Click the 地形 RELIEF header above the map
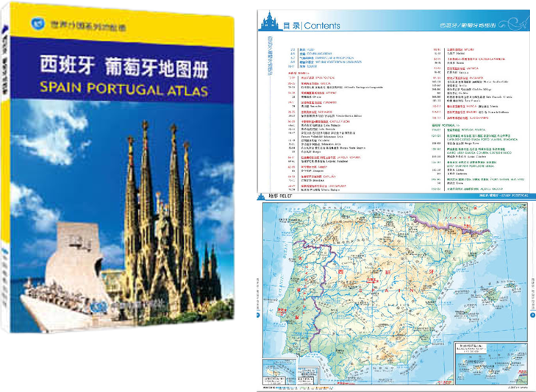This screenshot has height=392, width=536. click(x=280, y=196)
